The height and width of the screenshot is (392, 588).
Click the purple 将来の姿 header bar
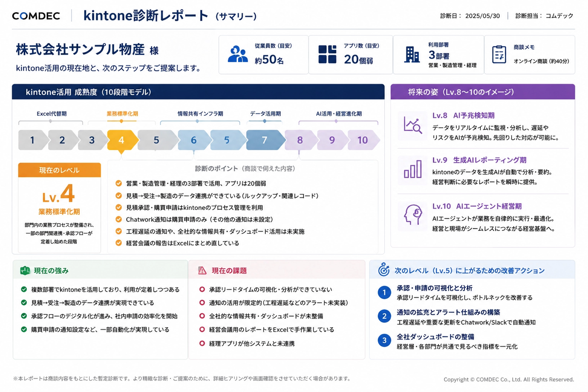pyautogui.click(x=483, y=92)
